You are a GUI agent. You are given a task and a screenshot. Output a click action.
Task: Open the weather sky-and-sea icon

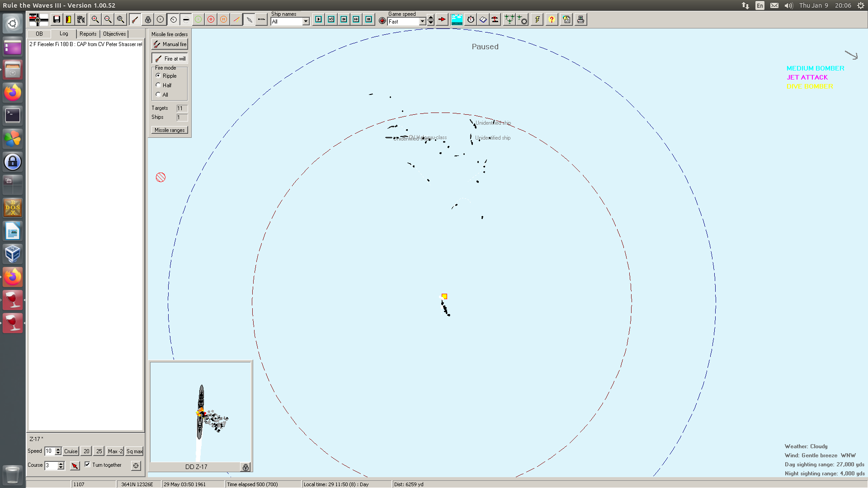[457, 19]
